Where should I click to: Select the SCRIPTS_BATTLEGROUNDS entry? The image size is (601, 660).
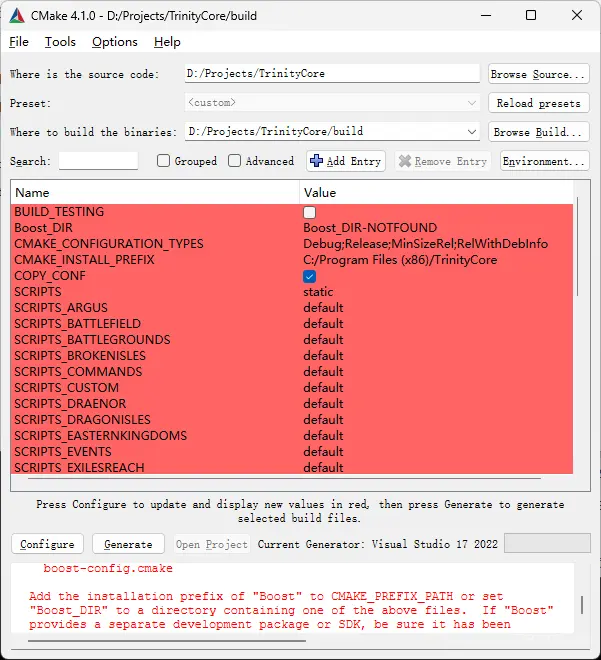(92, 340)
